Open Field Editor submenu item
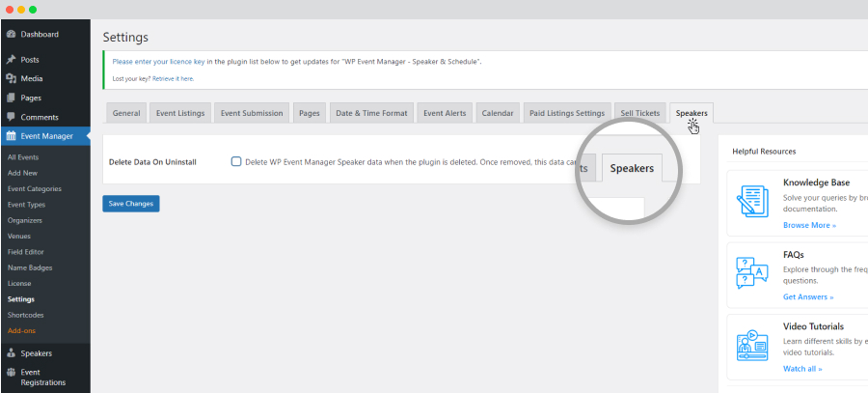Screen dimensions: 868x393 coord(25,252)
